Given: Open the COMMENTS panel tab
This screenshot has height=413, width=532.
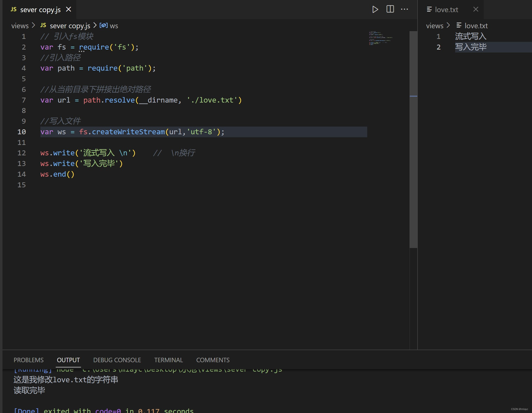Looking at the screenshot, I should click(213, 360).
